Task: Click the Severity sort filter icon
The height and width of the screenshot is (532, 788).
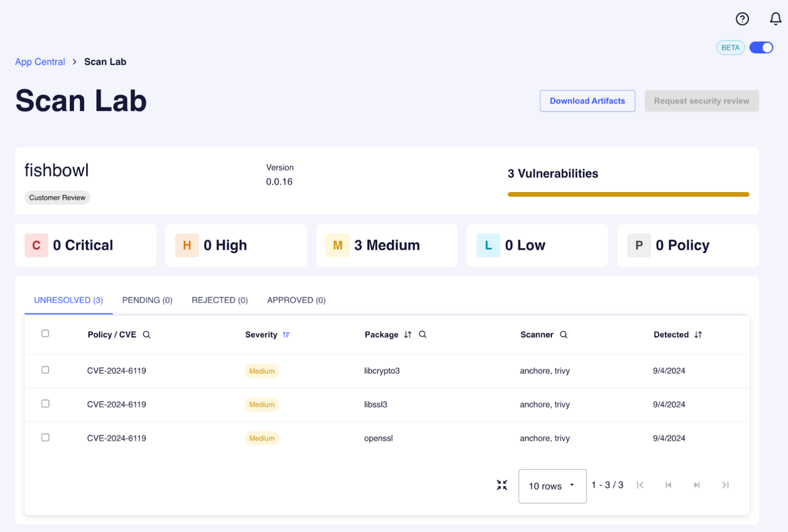Action: coord(286,335)
